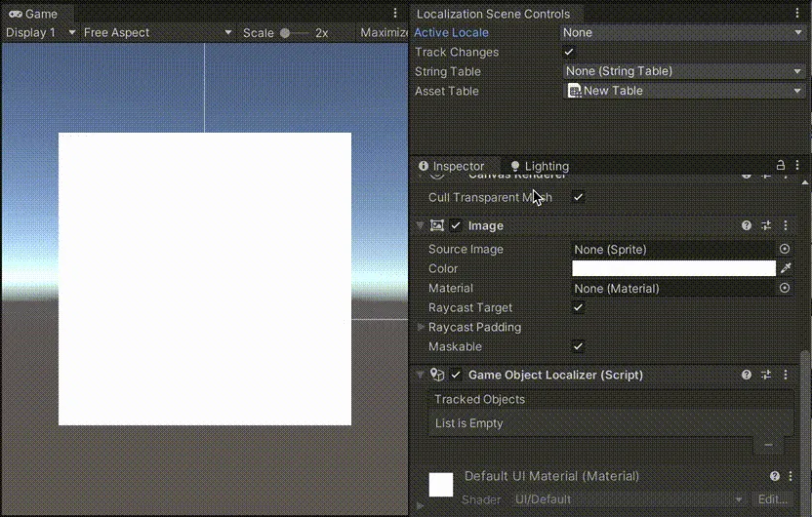Open Image component help reference
The width and height of the screenshot is (812, 517).
tap(747, 225)
